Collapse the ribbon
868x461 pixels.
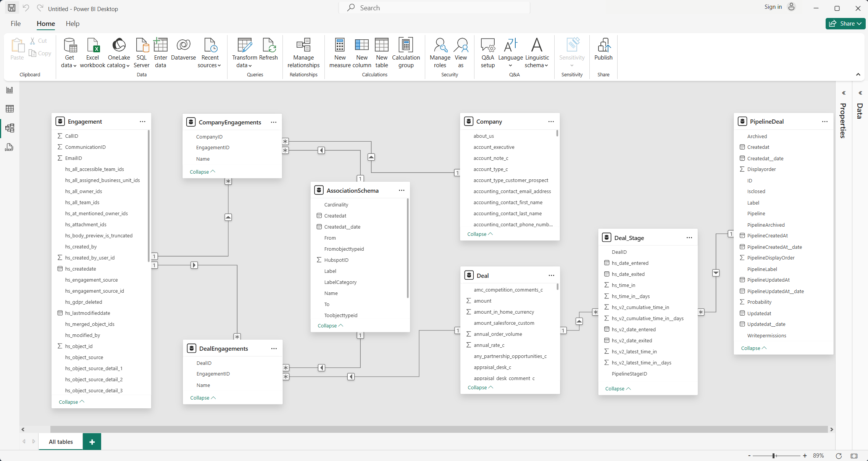coord(858,74)
